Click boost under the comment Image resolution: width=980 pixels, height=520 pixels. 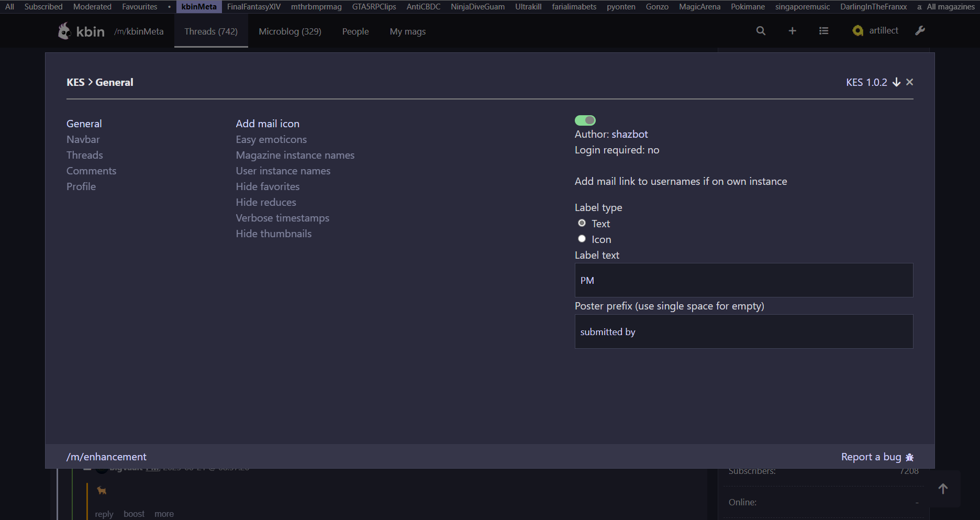pyautogui.click(x=134, y=514)
